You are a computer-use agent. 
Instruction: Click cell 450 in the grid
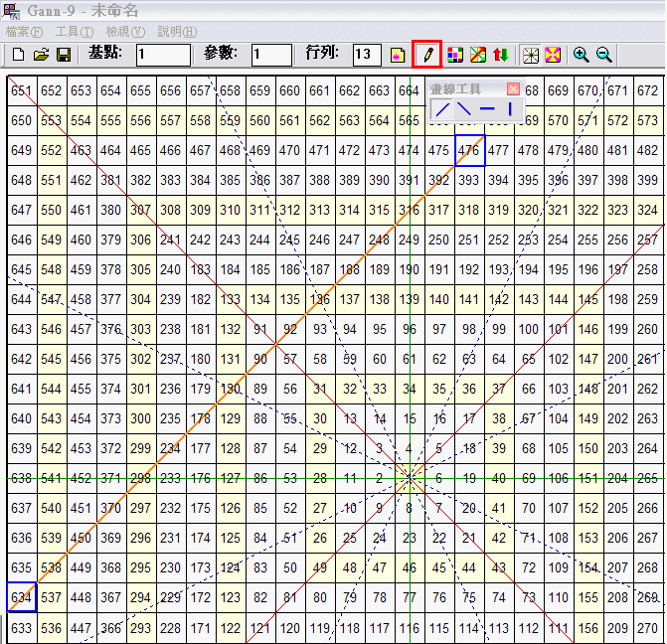pos(82,538)
